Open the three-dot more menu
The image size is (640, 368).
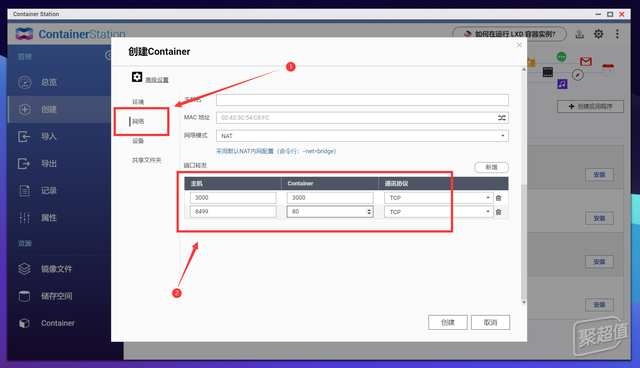click(617, 34)
